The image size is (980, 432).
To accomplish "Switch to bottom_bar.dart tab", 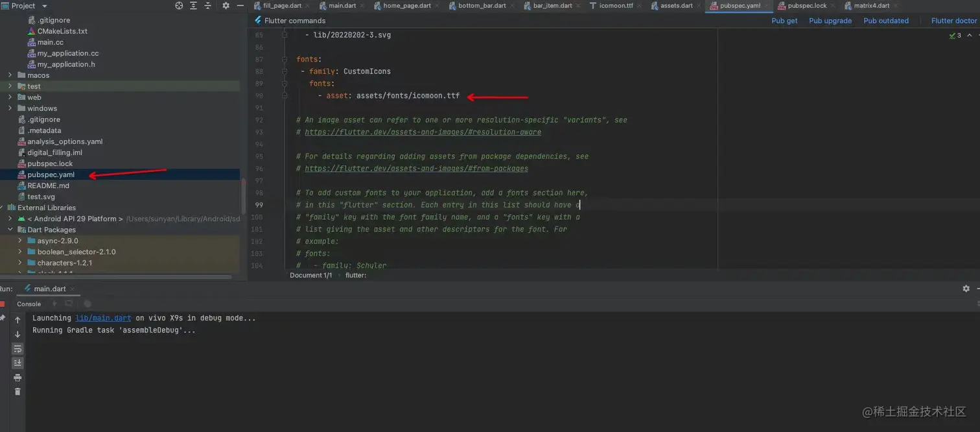I will click(x=482, y=6).
